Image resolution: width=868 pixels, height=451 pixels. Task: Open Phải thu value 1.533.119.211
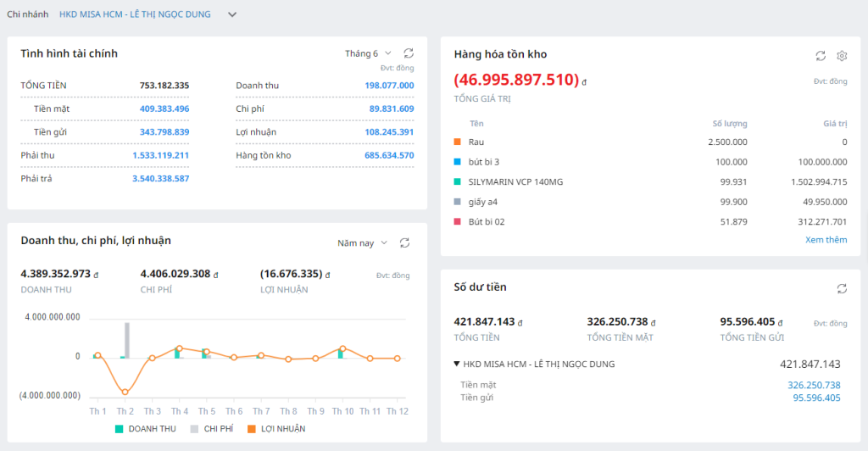coord(160,155)
